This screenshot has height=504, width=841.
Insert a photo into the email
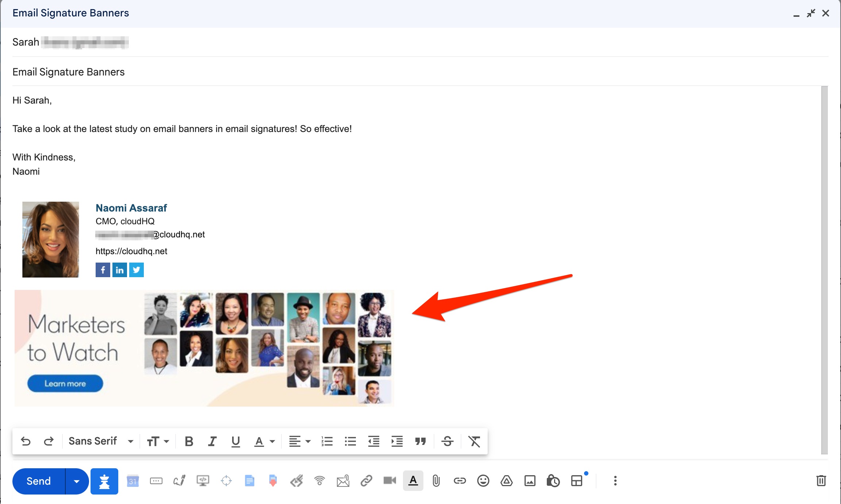tap(530, 481)
